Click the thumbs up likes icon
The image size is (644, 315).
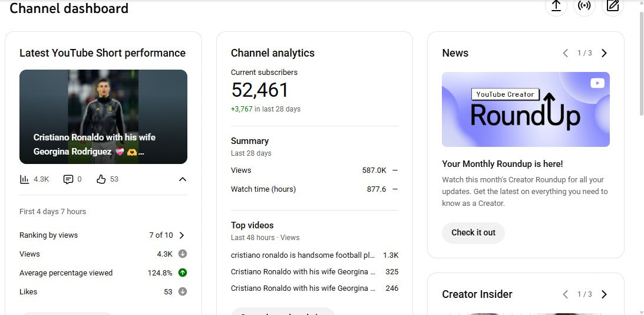pyautogui.click(x=101, y=179)
